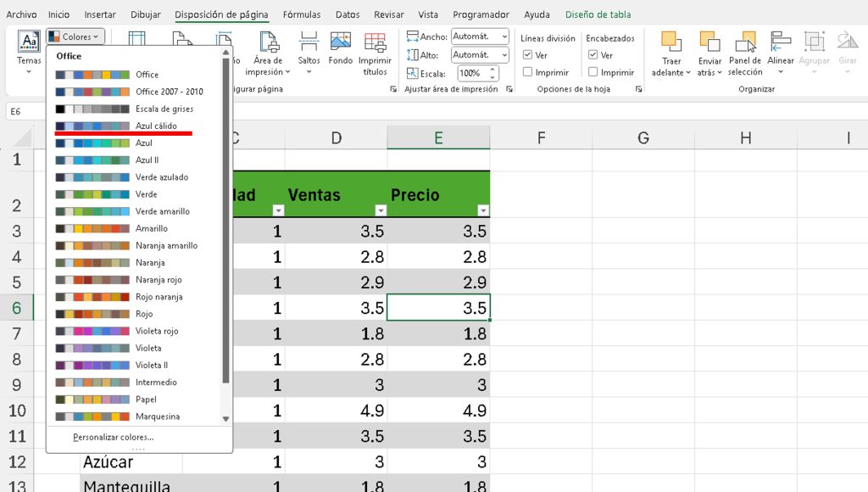
Task: Open the Precio column filter dropdown
Action: click(x=483, y=210)
